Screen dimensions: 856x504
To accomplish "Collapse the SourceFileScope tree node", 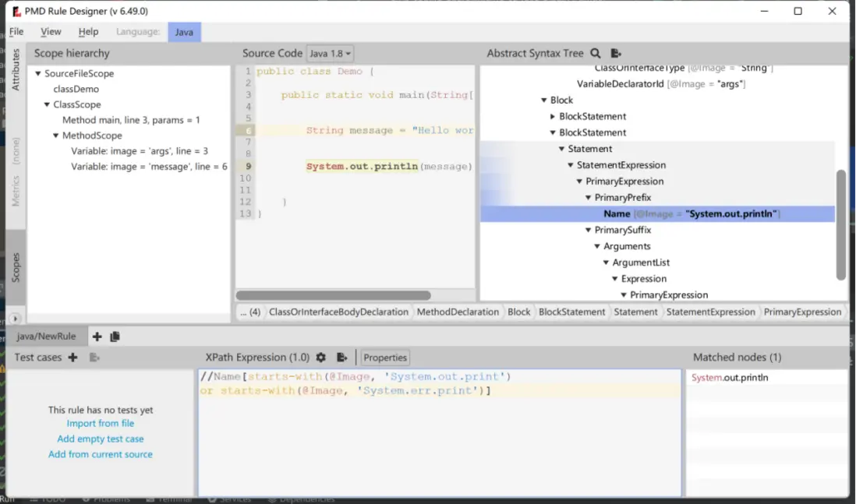I will (x=37, y=74).
